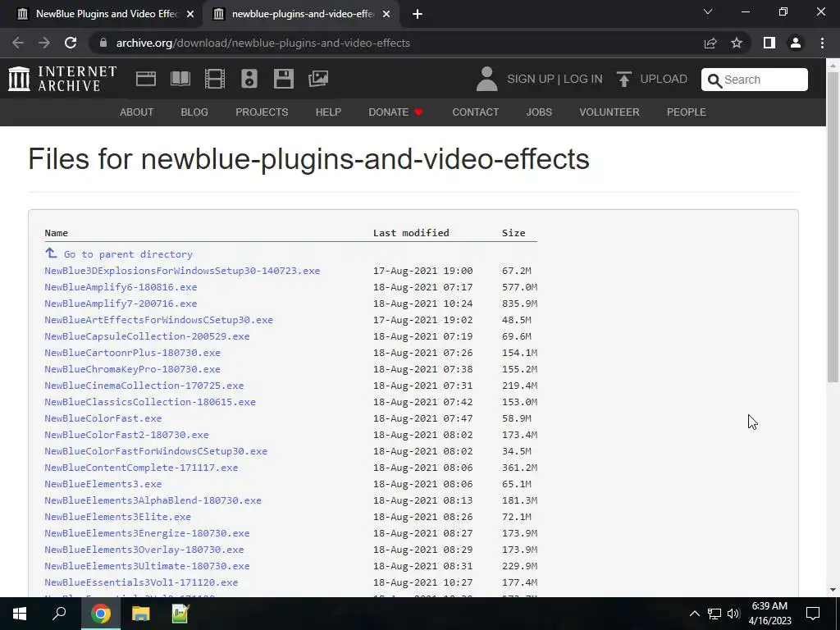
Task: Close the newblue-plugins-and-video-effects tab
Action: coord(386,14)
